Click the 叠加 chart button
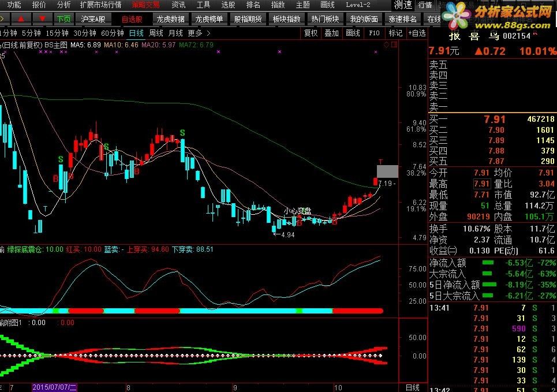This screenshot has height=392, width=557. pyautogui.click(x=332, y=33)
